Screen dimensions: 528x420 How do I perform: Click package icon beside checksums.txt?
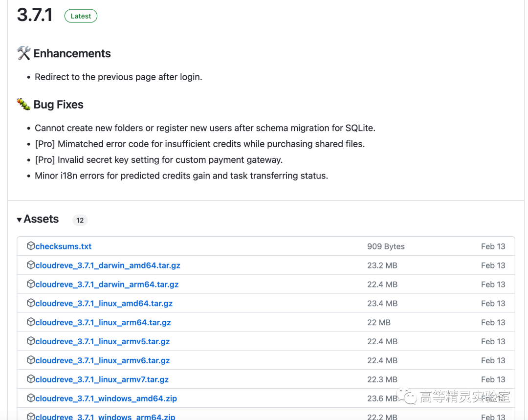click(31, 246)
